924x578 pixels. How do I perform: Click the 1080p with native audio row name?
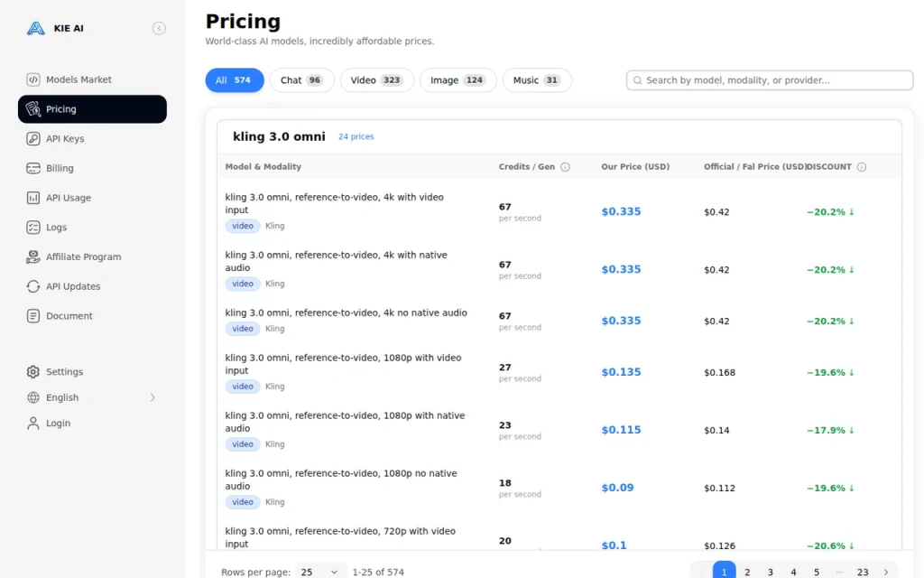(345, 422)
